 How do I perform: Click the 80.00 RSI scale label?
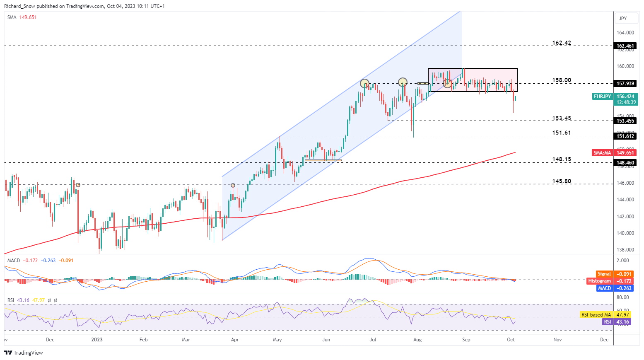pos(623,297)
